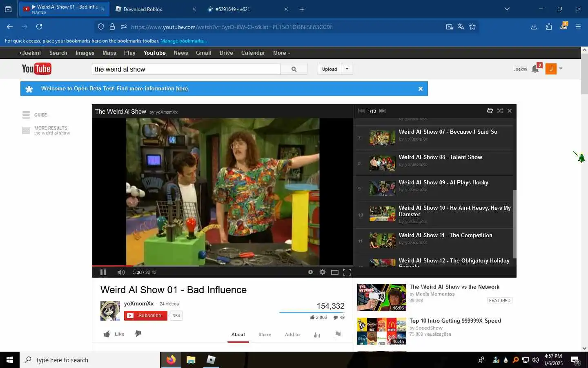Open the Drive item in the Google bar

tap(226, 53)
